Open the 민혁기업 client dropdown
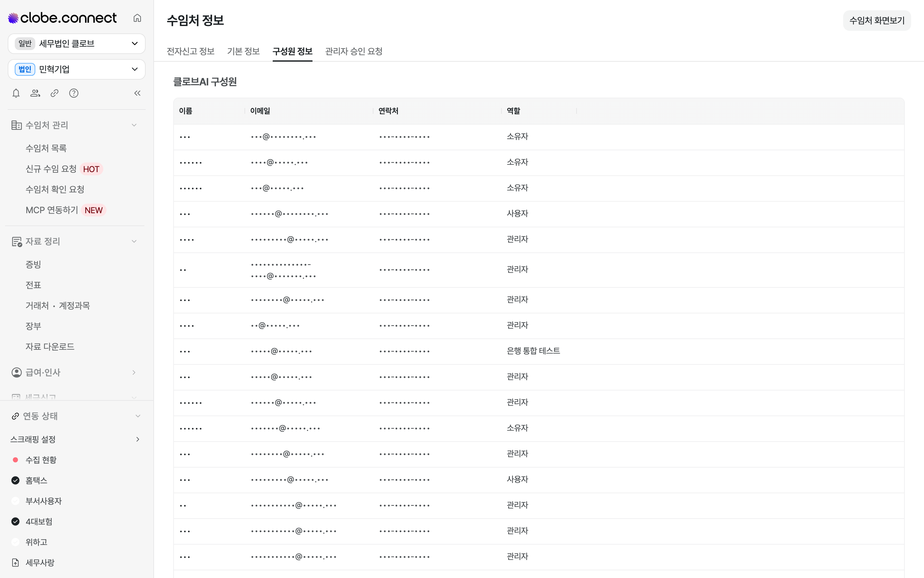Viewport: 924px width, 578px height. (76, 69)
